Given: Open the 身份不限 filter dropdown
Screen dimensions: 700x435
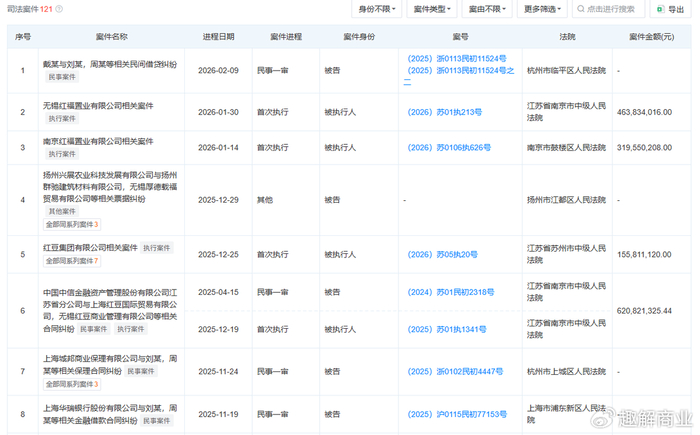Looking at the screenshot, I should pos(377,9).
